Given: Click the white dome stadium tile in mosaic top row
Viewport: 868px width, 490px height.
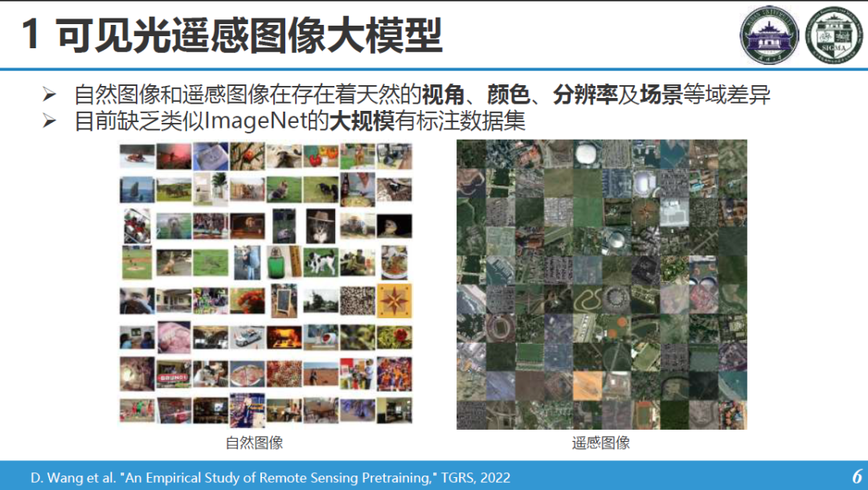Looking at the screenshot, I should [588, 153].
